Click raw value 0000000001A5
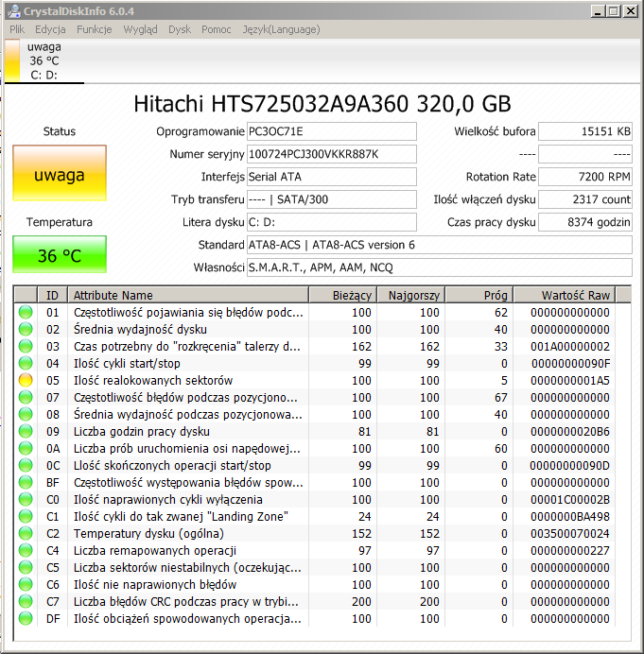Viewport: 644px width, 654px height. [x=570, y=380]
